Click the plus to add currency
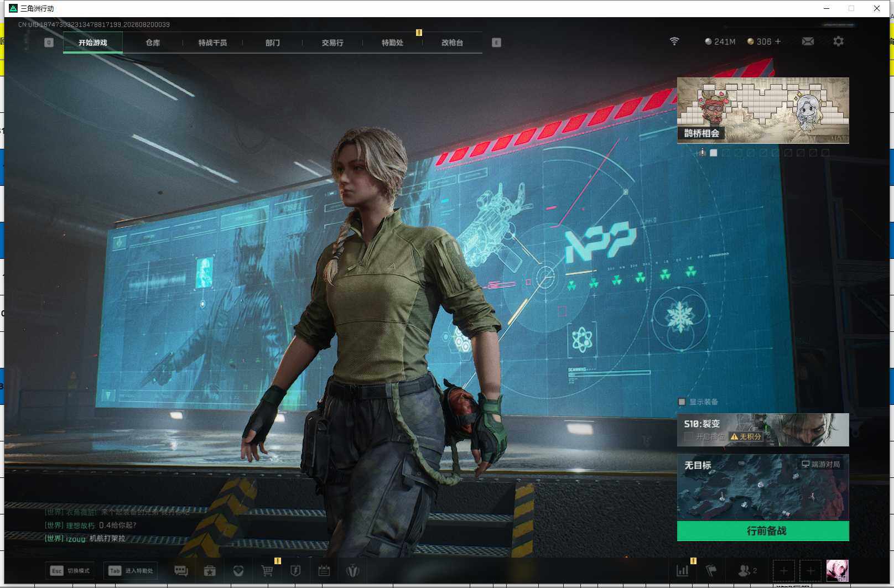This screenshot has height=588, width=894. (x=778, y=41)
